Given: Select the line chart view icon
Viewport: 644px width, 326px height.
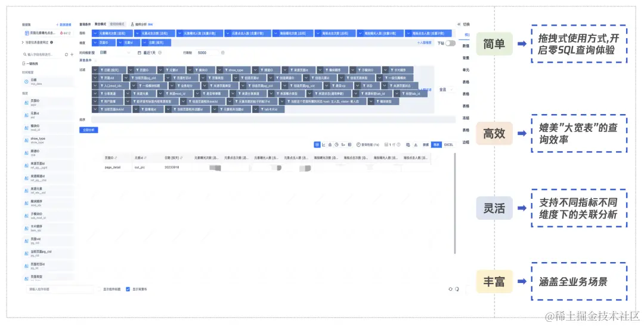Looking at the screenshot, I should tap(324, 144).
